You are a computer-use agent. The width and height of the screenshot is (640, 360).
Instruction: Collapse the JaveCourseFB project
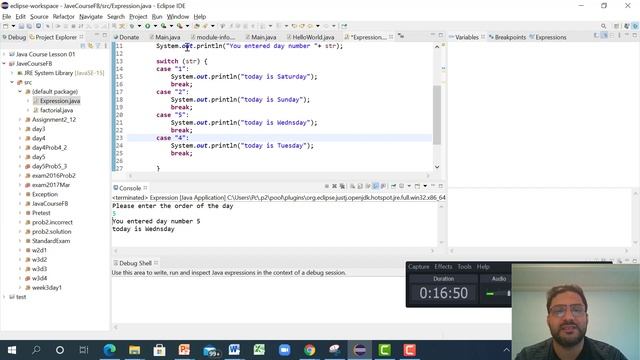pyautogui.click(x=4, y=63)
